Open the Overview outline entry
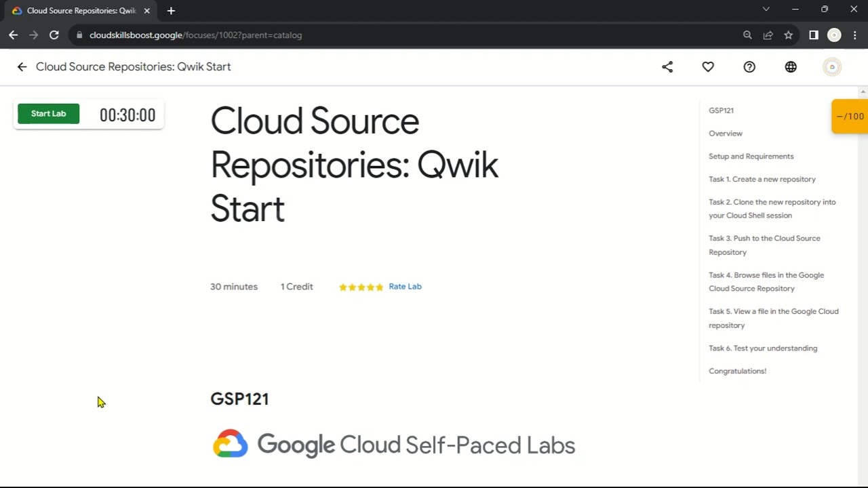 point(725,134)
